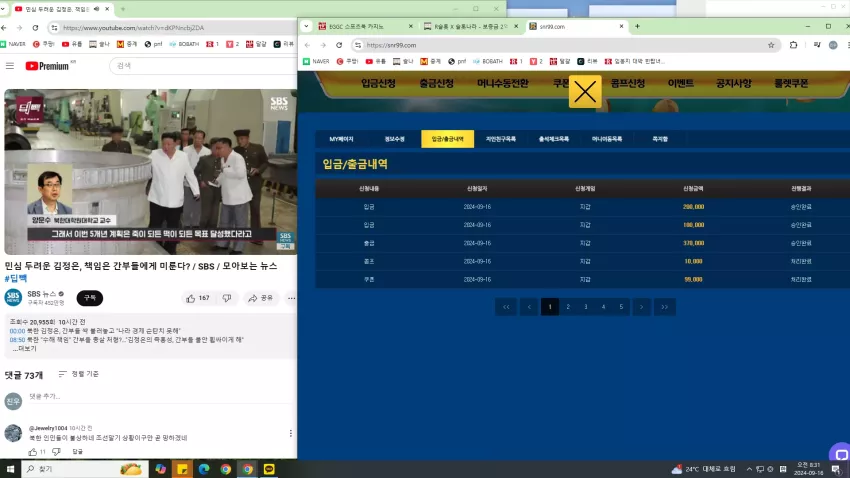This screenshot has height=478, width=850.
Task: Open tab search dropdown in YouTube window
Action: coord(3,9)
